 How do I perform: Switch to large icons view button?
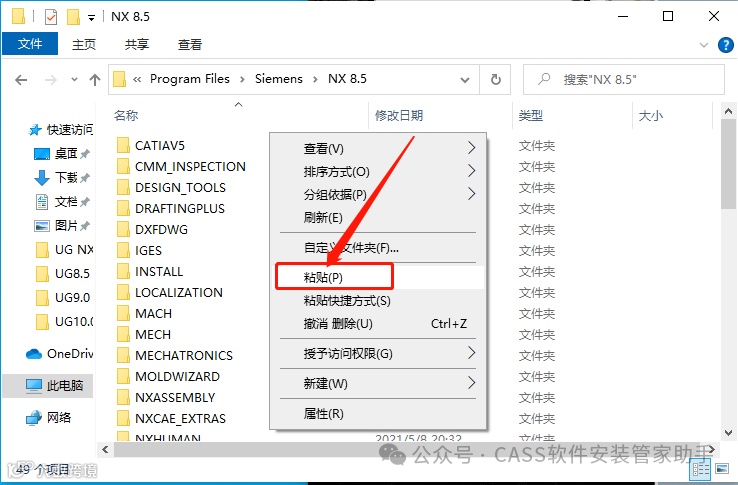(x=722, y=469)
